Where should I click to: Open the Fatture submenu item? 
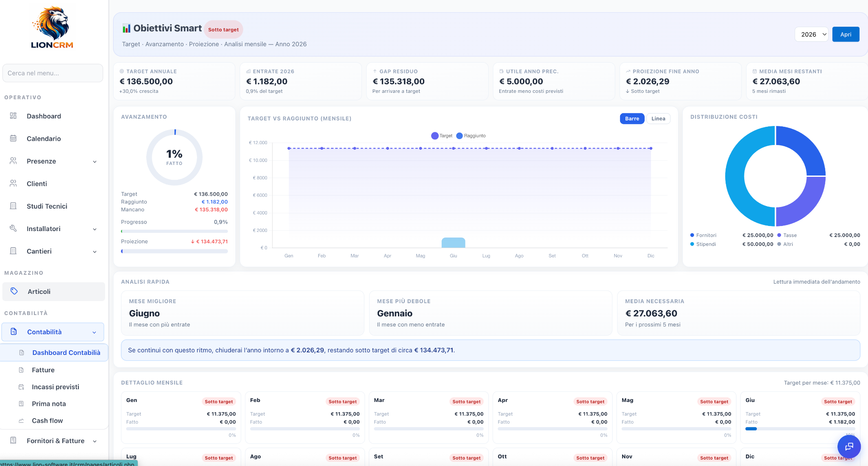(54, 370)
